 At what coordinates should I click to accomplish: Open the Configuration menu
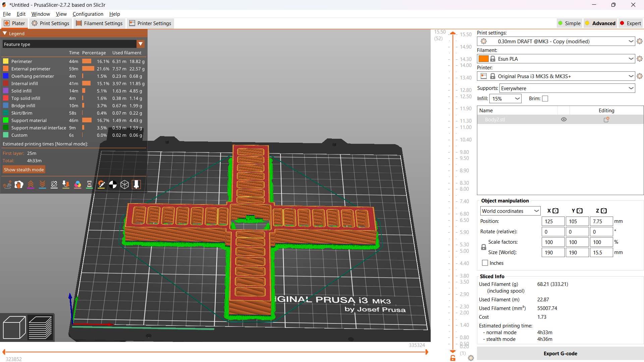88,14
